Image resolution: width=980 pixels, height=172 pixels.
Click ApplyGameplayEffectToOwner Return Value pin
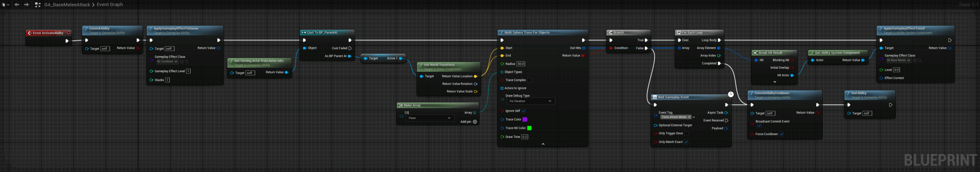tap(218, 48)
